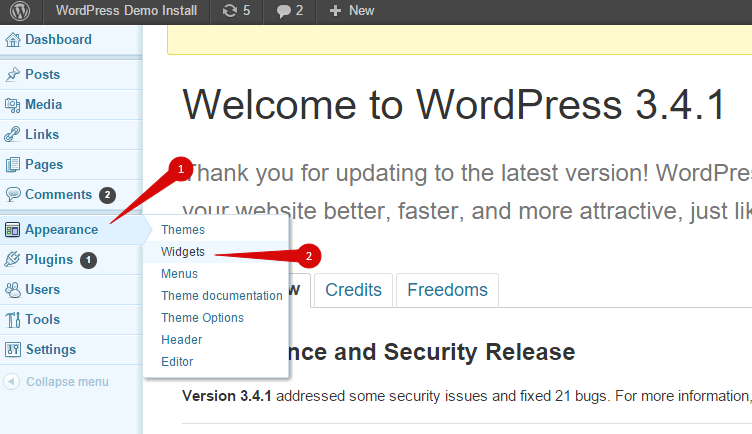
Task: Choose Widgets from the Appearance submenu
Action: coord(183,252)
